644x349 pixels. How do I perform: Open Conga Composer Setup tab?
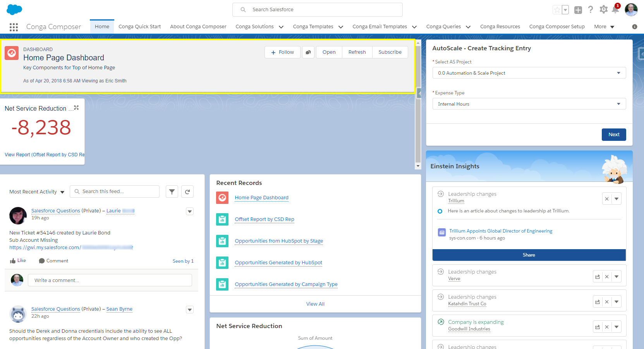[557, 27]
